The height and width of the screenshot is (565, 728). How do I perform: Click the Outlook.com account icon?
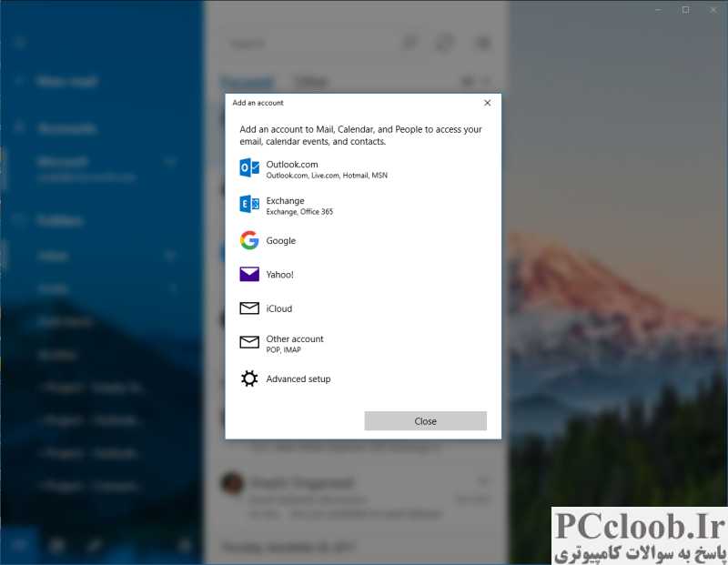point(249,167)
